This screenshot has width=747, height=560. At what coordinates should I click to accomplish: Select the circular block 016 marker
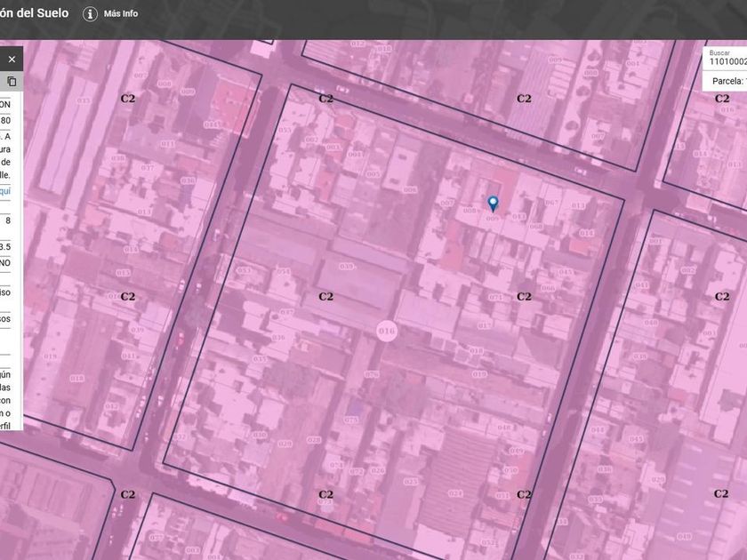(x=386, y=332)
